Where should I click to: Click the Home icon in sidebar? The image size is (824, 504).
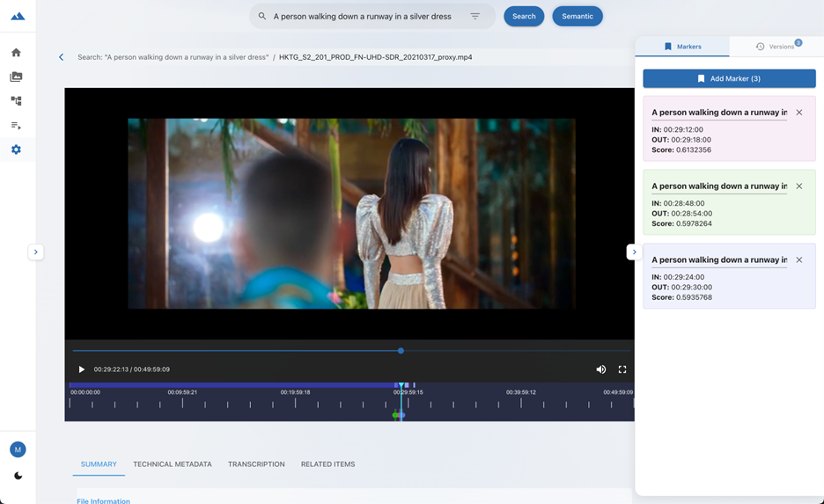(16, 53)
